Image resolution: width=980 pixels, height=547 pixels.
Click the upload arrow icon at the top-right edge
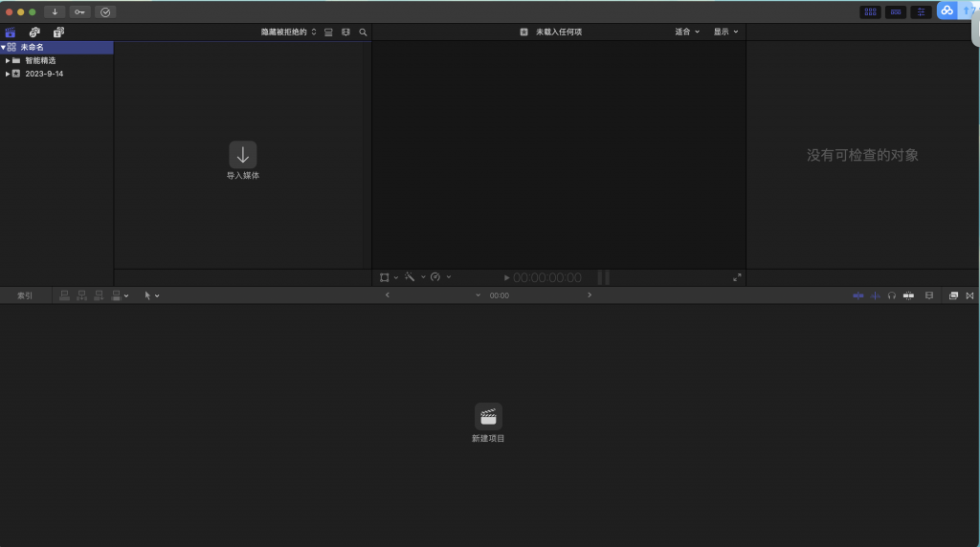click(967, 11)
